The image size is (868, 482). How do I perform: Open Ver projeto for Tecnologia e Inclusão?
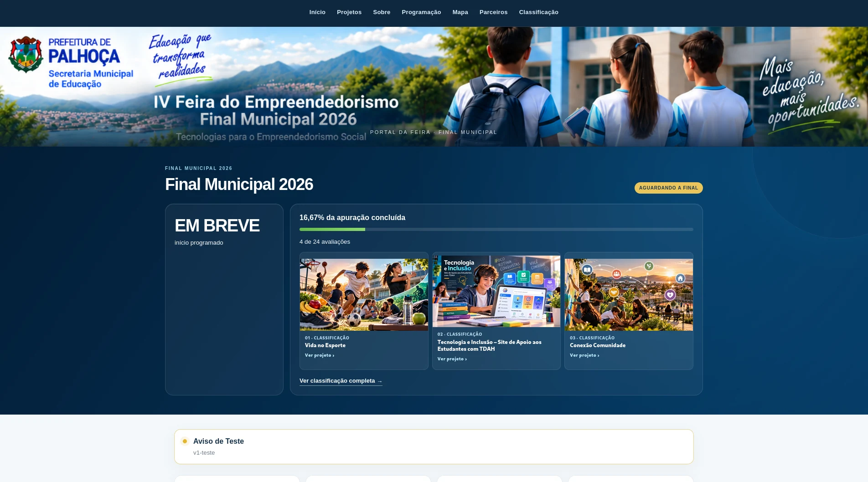(x=452, y=359)
